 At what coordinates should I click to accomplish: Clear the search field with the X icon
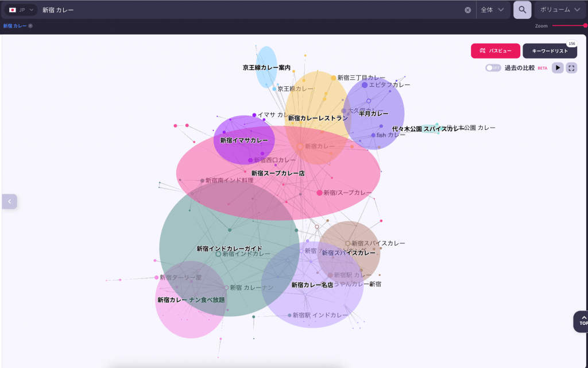pos(467,10)
